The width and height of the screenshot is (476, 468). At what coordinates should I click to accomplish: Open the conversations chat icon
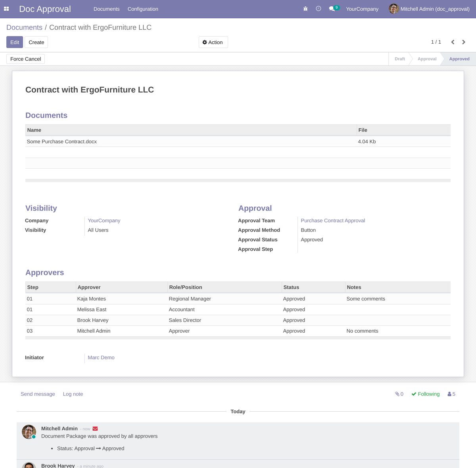tap(332, 9)
